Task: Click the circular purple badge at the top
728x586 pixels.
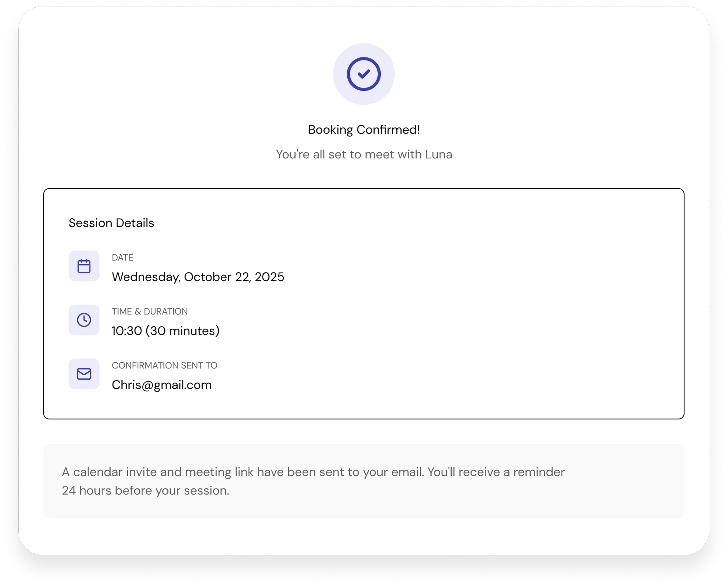Action: 364,74
